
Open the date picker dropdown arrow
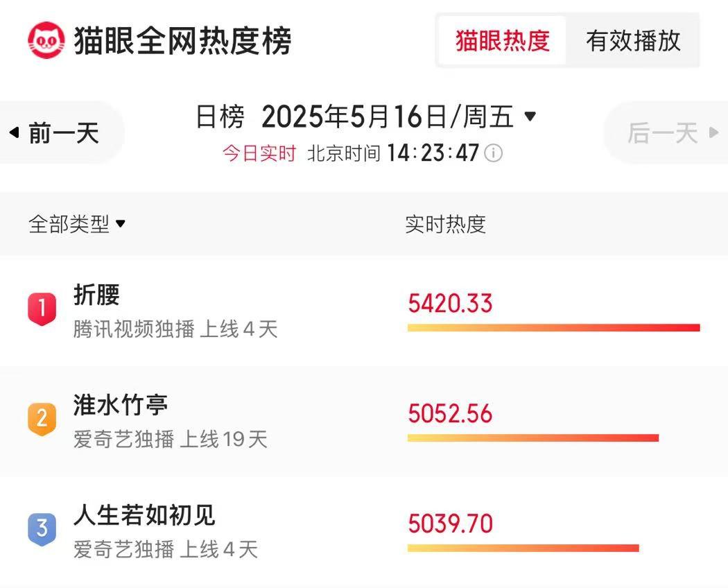click(x=531, y=116)
